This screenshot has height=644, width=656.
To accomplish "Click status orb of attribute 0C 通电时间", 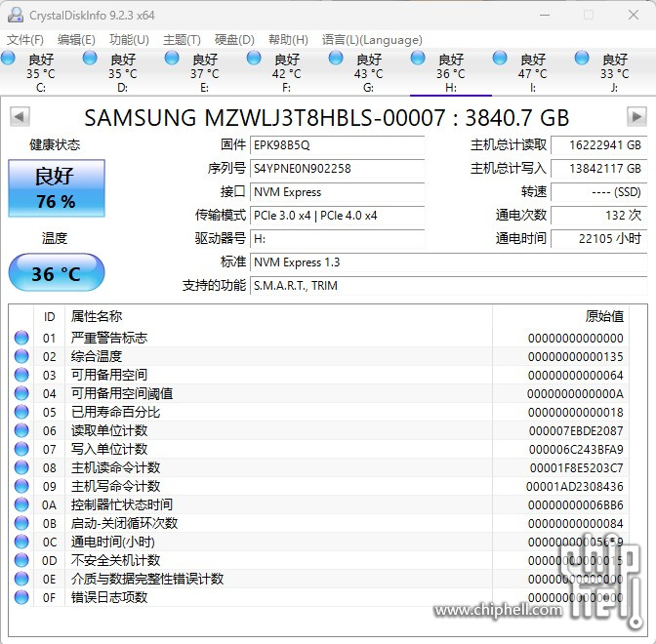I will point(21,542).
